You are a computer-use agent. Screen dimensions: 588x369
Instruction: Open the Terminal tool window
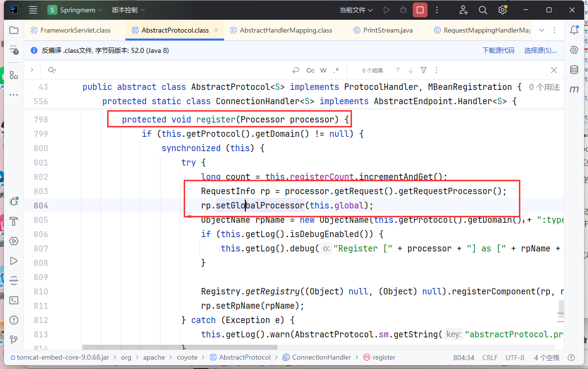coord(14,300)
